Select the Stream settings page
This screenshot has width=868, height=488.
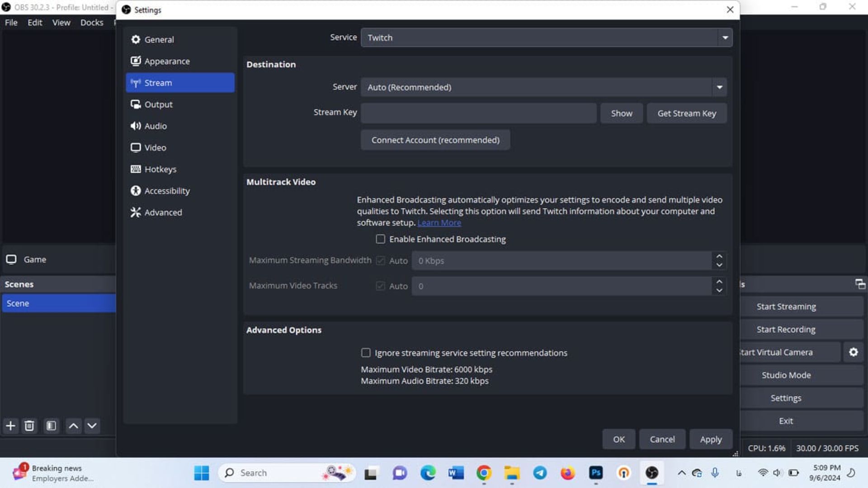coord(180,83)
